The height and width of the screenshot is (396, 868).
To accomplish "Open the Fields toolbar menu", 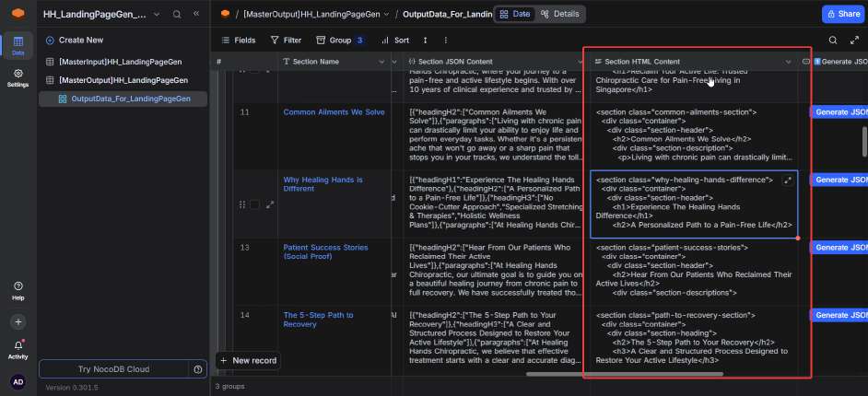I will 239,40.
